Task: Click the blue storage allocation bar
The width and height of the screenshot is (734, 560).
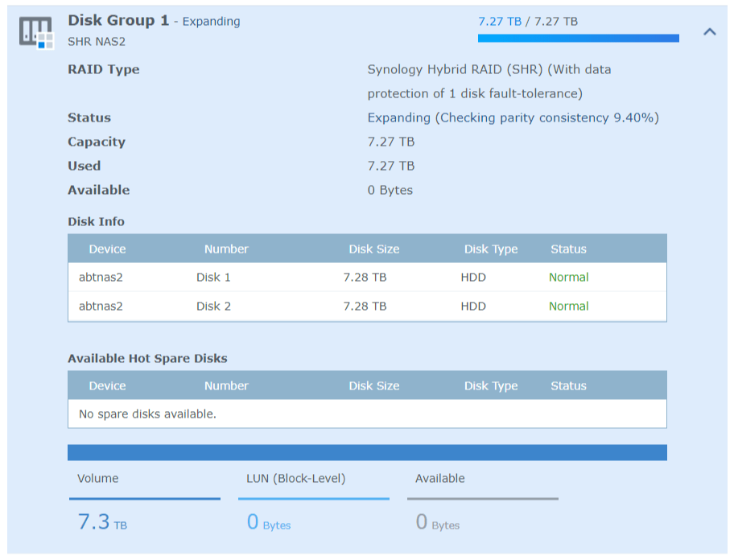Action: [367, 453]
